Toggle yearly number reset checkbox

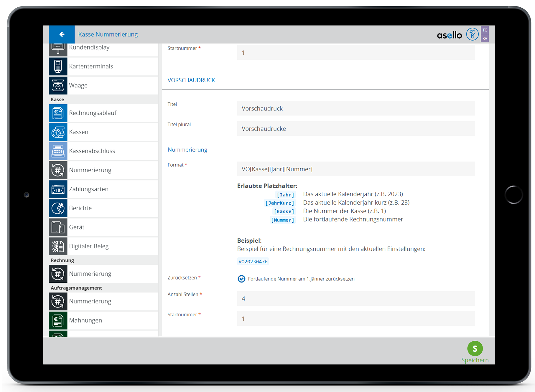(x=241, y=279)
